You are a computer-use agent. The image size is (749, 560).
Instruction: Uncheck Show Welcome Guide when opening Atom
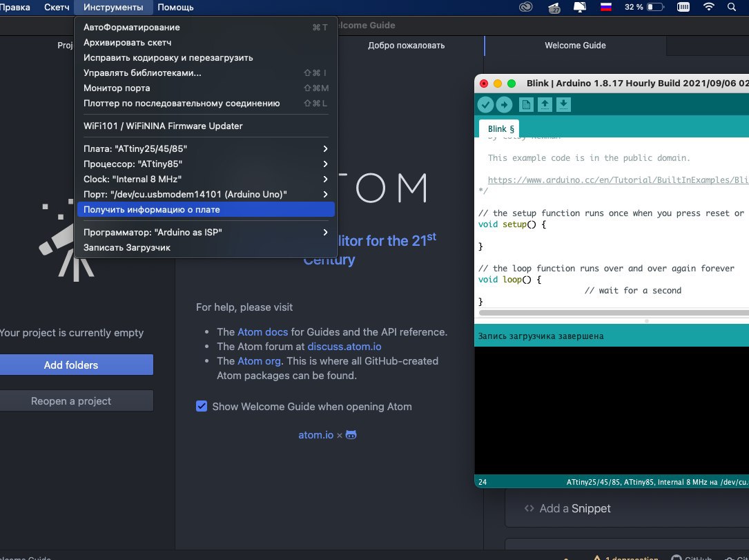[202, 406]
